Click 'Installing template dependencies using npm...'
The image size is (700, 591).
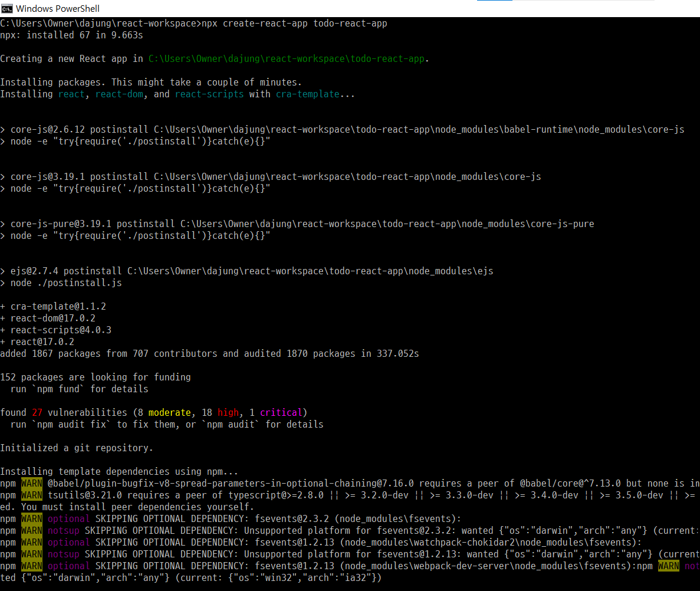[x=119, y=472]
